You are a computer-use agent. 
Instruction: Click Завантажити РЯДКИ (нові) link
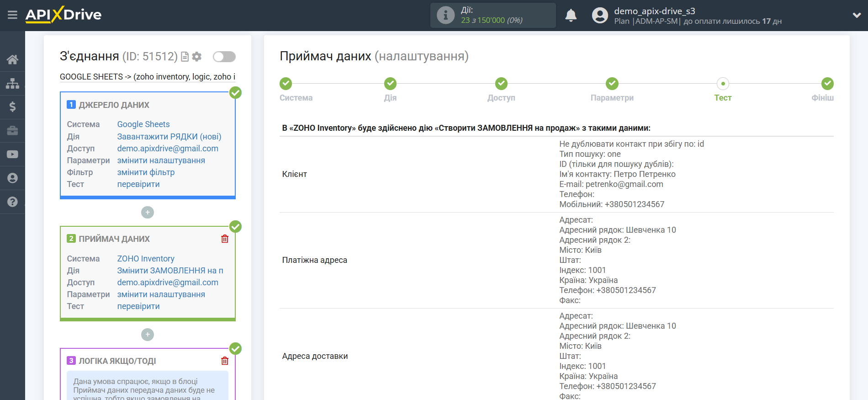[x=169, y=137]
